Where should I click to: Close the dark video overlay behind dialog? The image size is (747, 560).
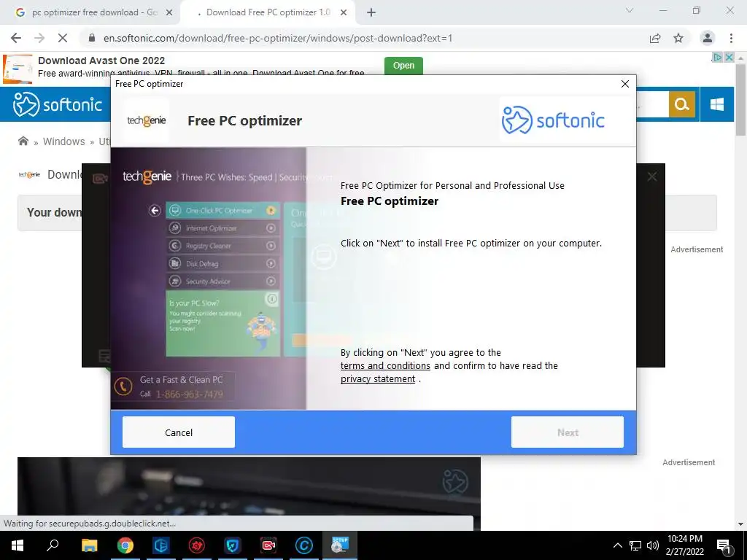pyautogui.click(x=651, y=177)
